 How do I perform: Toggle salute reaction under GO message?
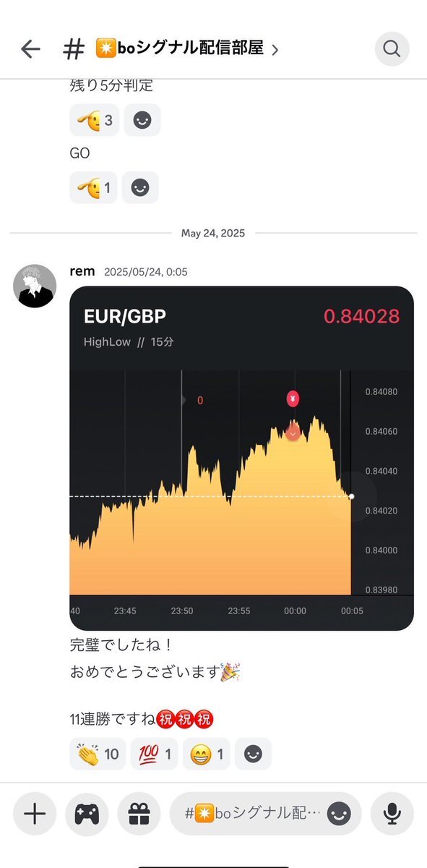point(93,187)
